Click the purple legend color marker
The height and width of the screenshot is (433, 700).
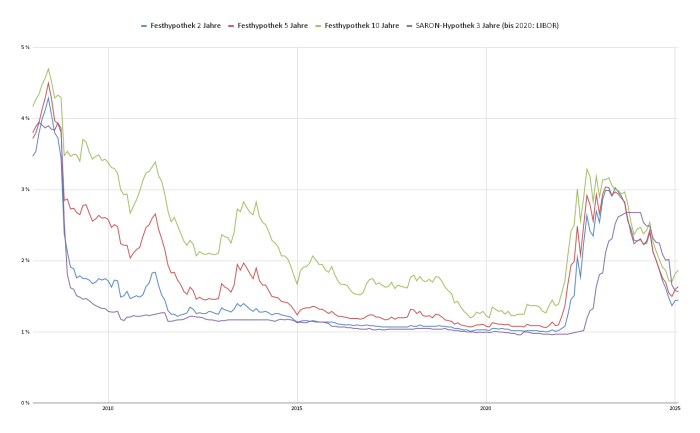[x=409, y=26]
